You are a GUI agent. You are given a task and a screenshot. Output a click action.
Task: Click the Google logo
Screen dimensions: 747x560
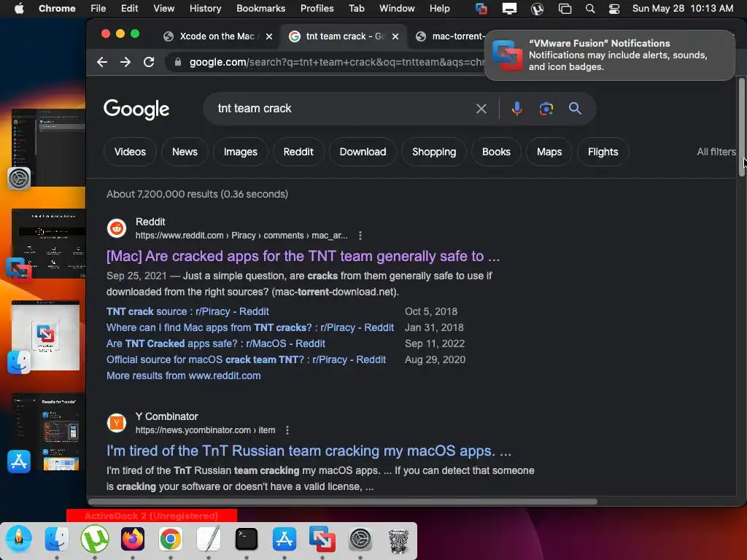(136, 109)
